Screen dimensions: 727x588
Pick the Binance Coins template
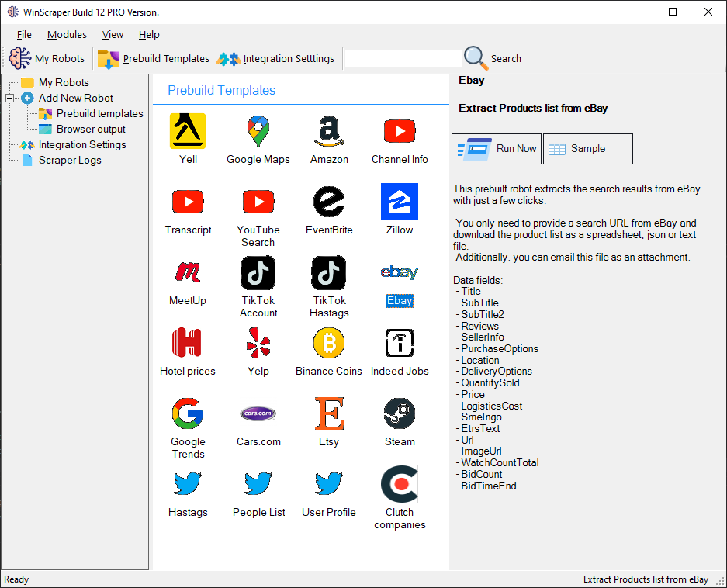(329, 343)
